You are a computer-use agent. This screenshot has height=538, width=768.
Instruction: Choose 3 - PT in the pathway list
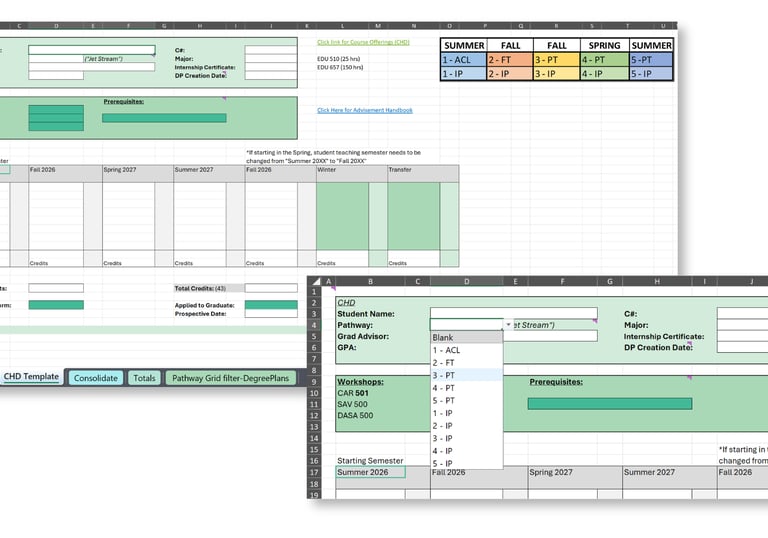[x=466, y=375]
